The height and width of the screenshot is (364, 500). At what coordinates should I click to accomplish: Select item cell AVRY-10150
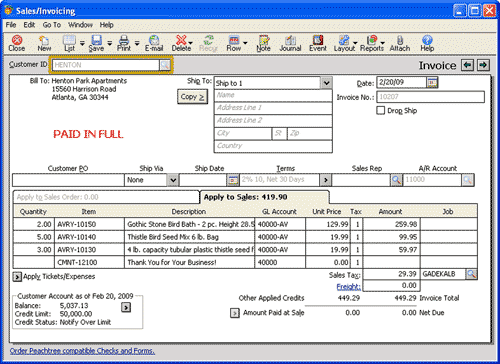coord(89,224)
